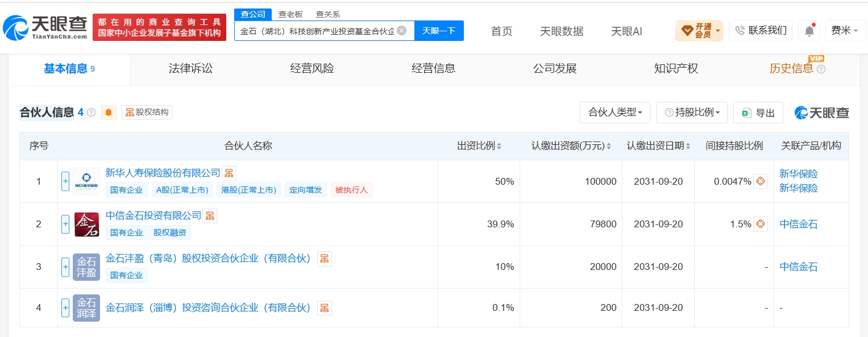Image resolution: width=868 pixels, height=337 pixels.
Task: Click the 定向增发 tag
Action: (306, 190)
